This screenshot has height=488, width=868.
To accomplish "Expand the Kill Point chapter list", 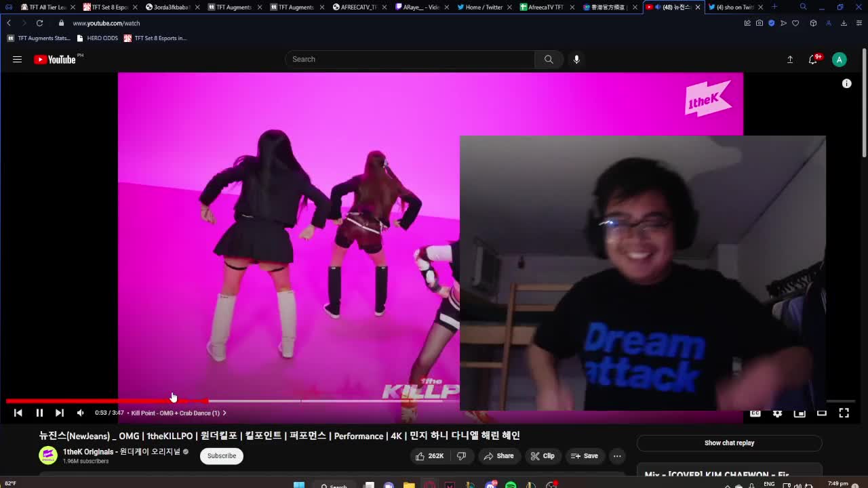I will pos(179,413).
